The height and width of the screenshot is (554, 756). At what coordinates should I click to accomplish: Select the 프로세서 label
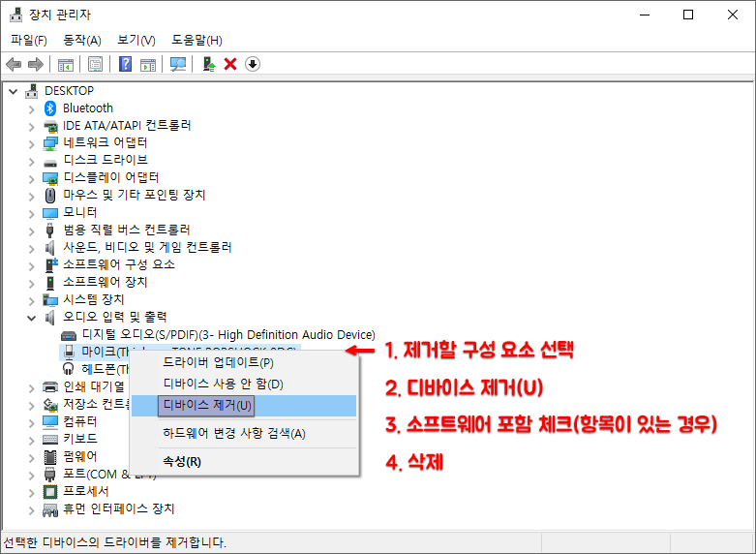[86, 491]
